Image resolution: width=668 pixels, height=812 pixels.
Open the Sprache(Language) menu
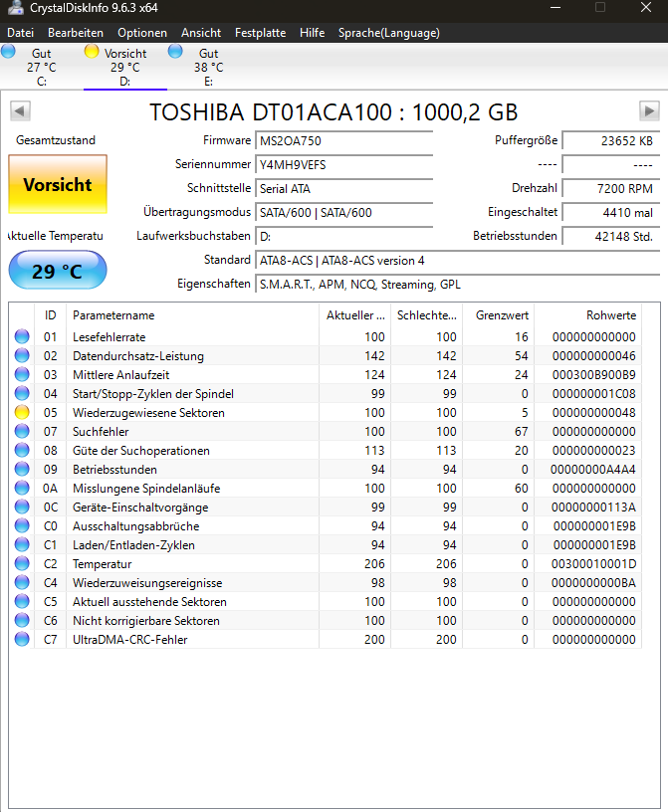pyautogui.click(x=388, y=33)
